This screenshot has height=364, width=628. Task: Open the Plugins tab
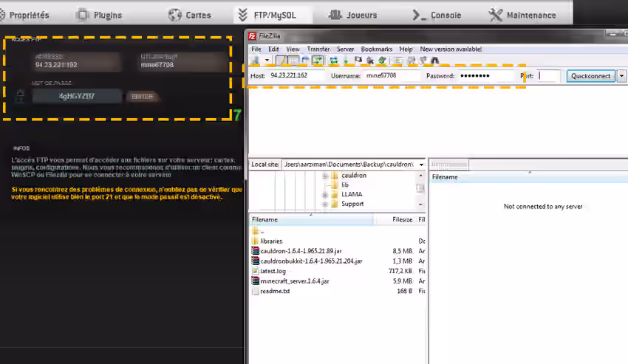pos(100,16)
